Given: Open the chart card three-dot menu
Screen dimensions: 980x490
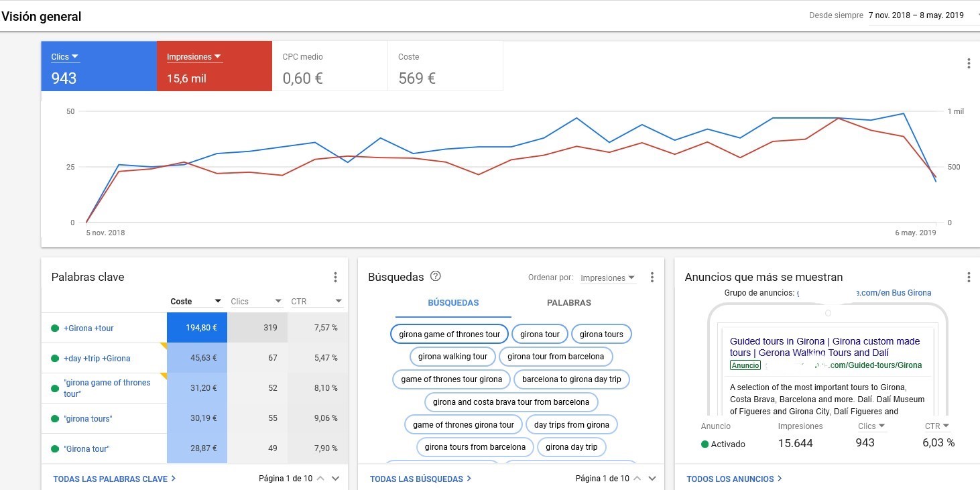Looking at the screenshot, I should pos(968,64).
